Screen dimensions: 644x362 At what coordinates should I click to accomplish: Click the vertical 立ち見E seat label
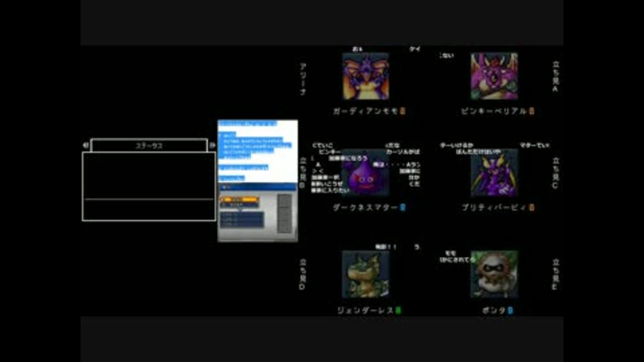click(555, 275)
